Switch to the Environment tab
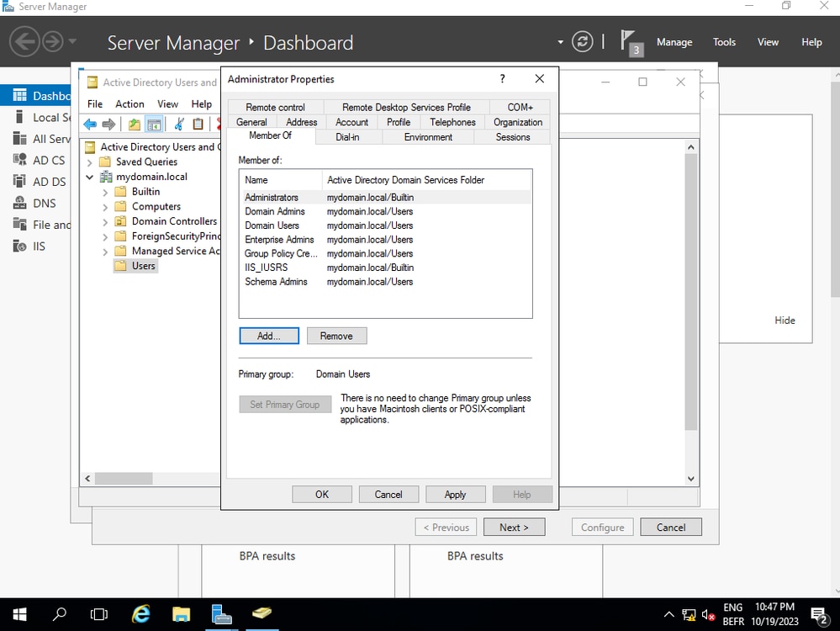Image resolution: width=840 pixels, height=631 pixels. (428, 137)
